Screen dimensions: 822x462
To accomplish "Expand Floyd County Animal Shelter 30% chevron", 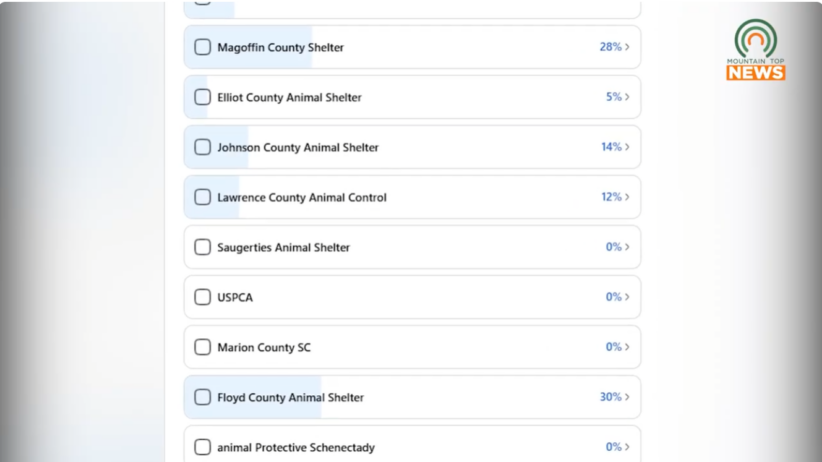I will (627, 397).
